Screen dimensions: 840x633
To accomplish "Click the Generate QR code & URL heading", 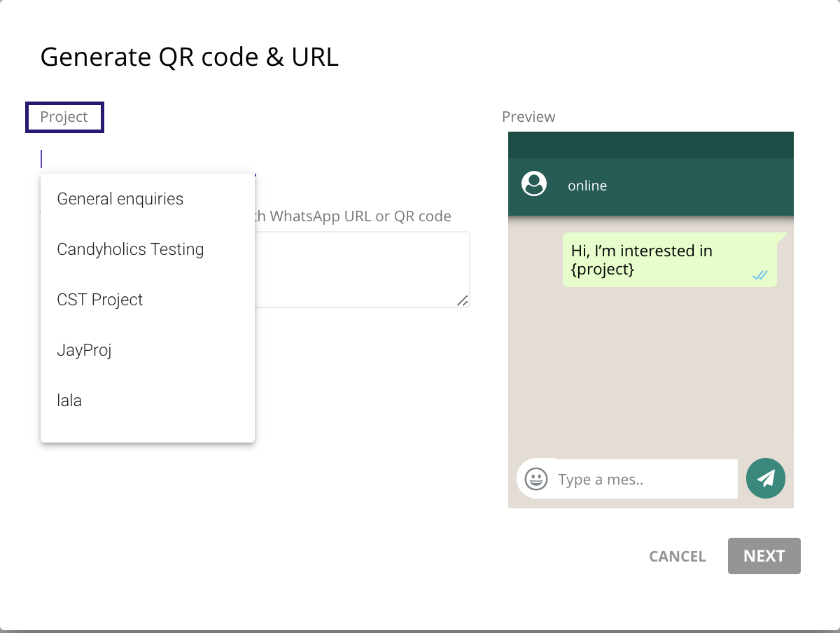I will (189, 57).
